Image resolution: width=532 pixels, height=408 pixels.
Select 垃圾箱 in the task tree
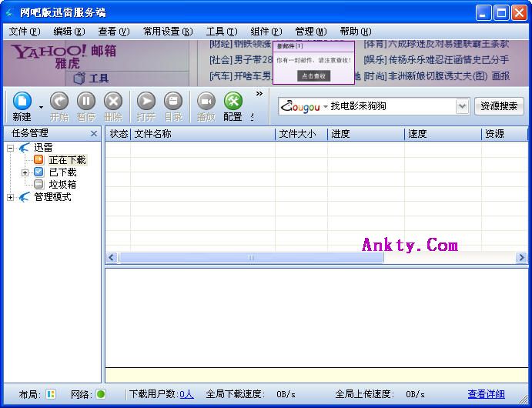(x=62, y=185)
